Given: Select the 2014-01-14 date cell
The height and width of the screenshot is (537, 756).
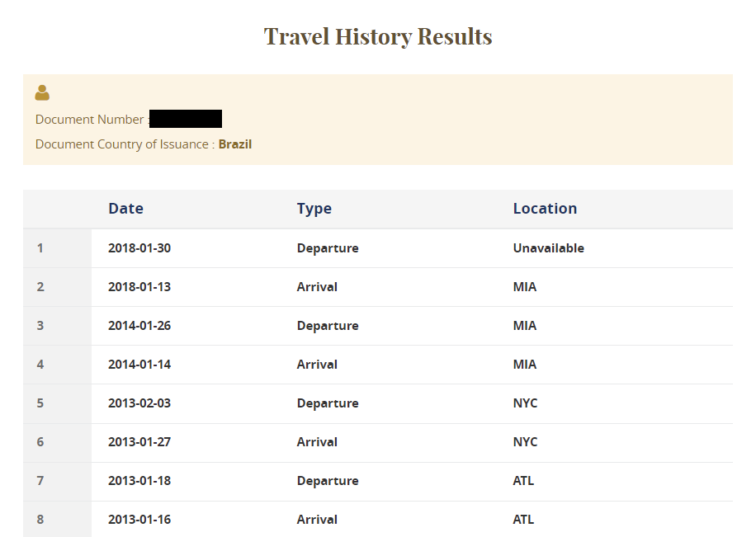Looking at the screenshot, I should coord(139,365).
